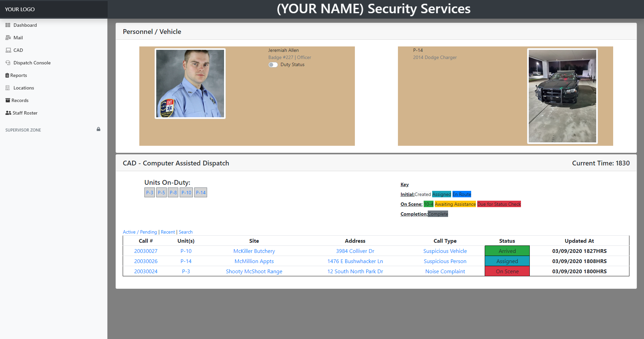Select unit P-14 in Units On-Duty
644x339 pixels.
[200, 192]
